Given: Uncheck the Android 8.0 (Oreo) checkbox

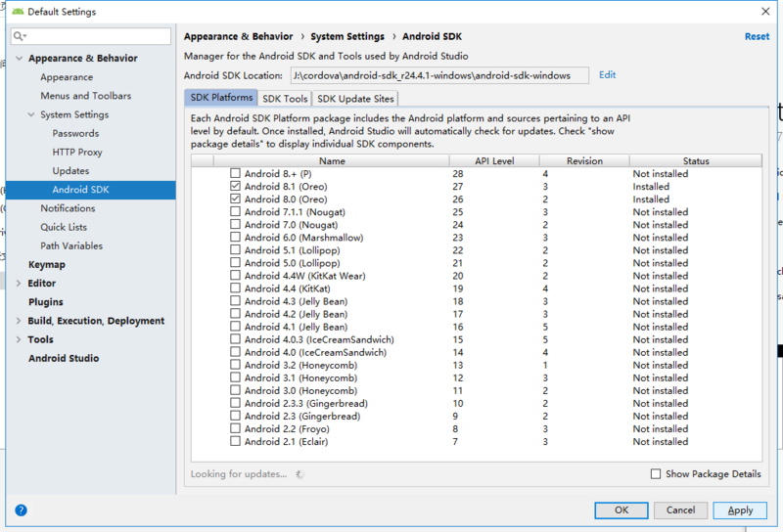Looking at the screenshot, I should tap(235, 199).
